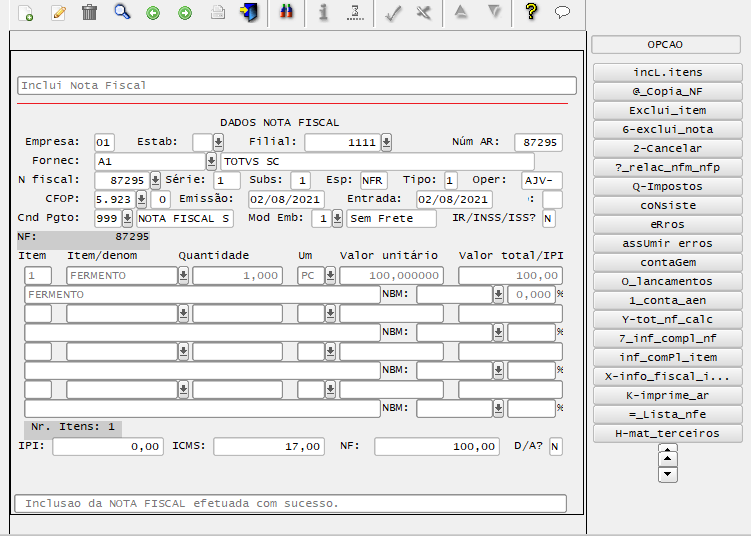The image size is (751, 542).
Task: Click the incL.itens option
Action: pos(668,72)
